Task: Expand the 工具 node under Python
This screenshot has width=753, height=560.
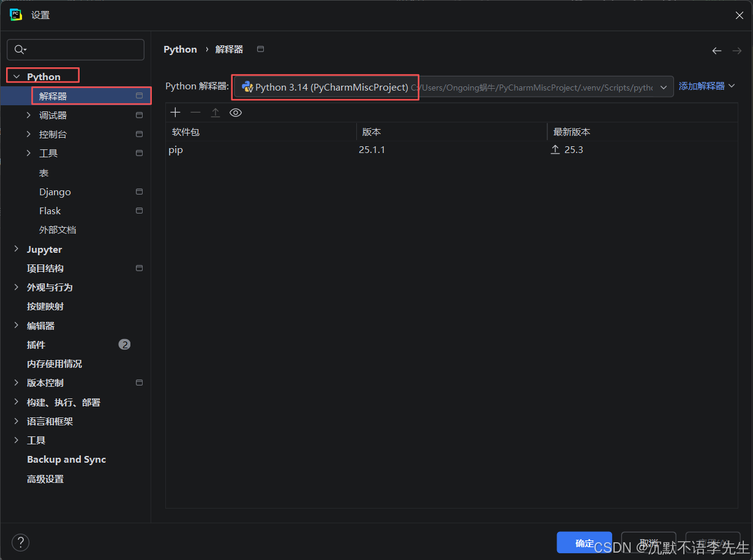Action: pos(28,153)
